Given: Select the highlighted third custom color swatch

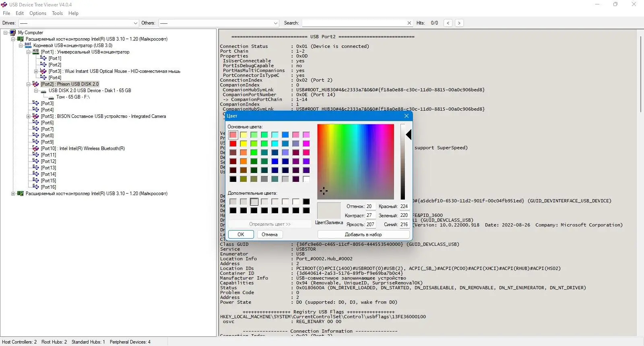Looking at the screenshot, I should point(254,202).
